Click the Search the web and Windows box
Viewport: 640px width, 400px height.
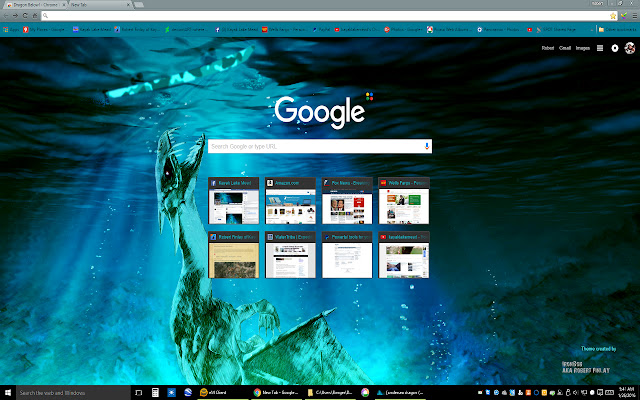(x=73, y=393)
